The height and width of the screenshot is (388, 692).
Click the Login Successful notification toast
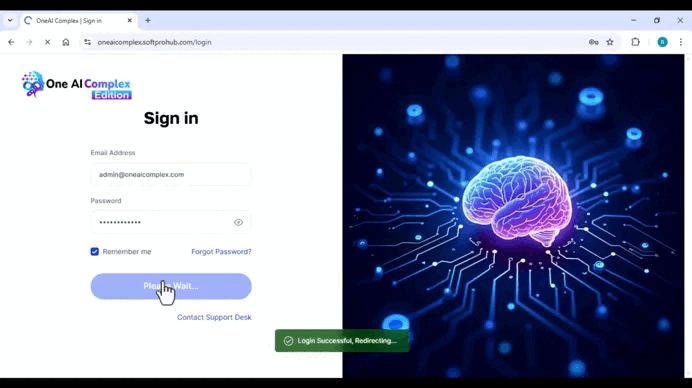[342, 341]
